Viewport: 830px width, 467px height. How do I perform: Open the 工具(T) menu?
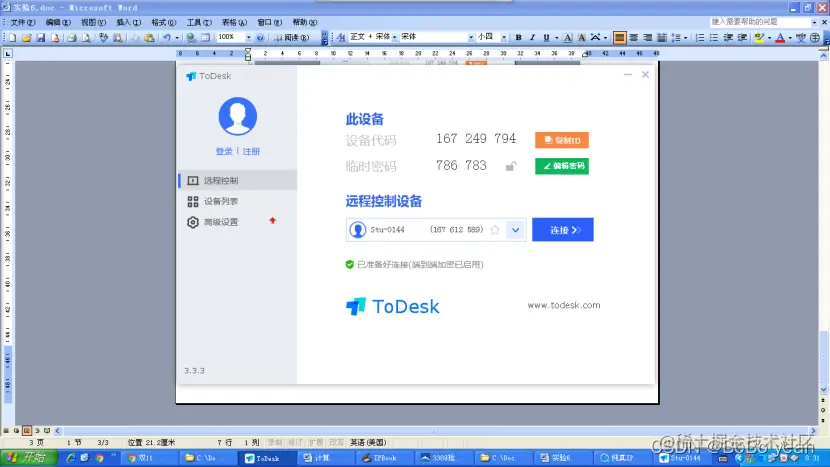[199, 22]
